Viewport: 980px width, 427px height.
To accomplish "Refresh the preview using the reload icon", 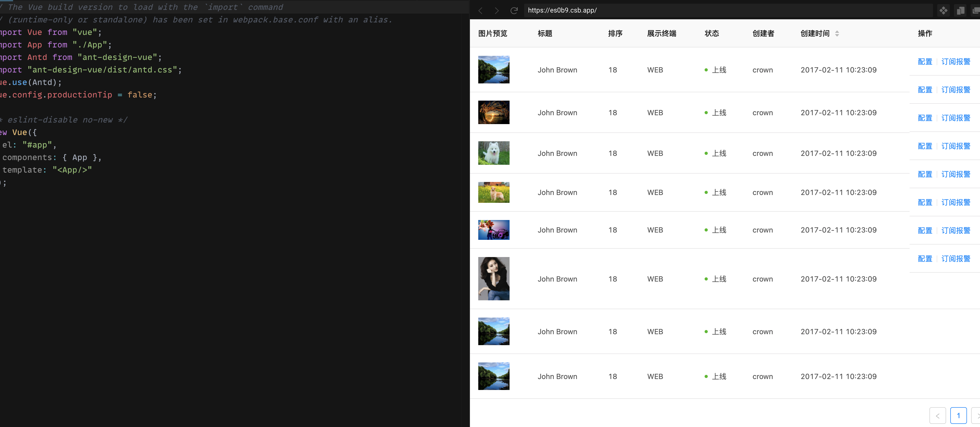I will (514, 10).
